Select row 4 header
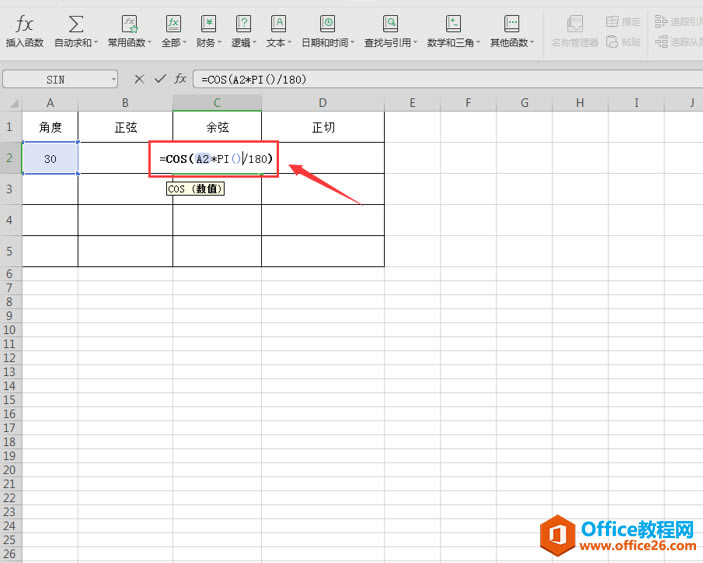Screen dimensions: 703x563 pyautogui.click(x=11, y=220)
